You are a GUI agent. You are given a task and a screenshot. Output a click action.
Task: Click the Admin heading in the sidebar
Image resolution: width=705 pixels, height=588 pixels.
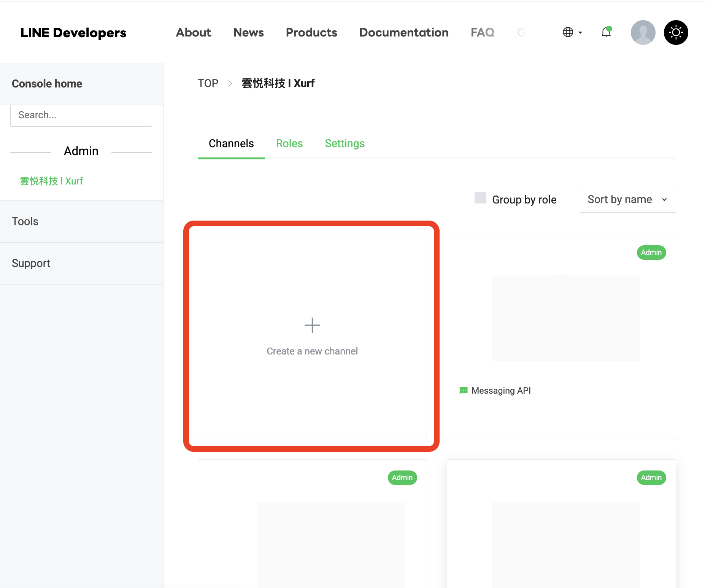coord(81,151)
